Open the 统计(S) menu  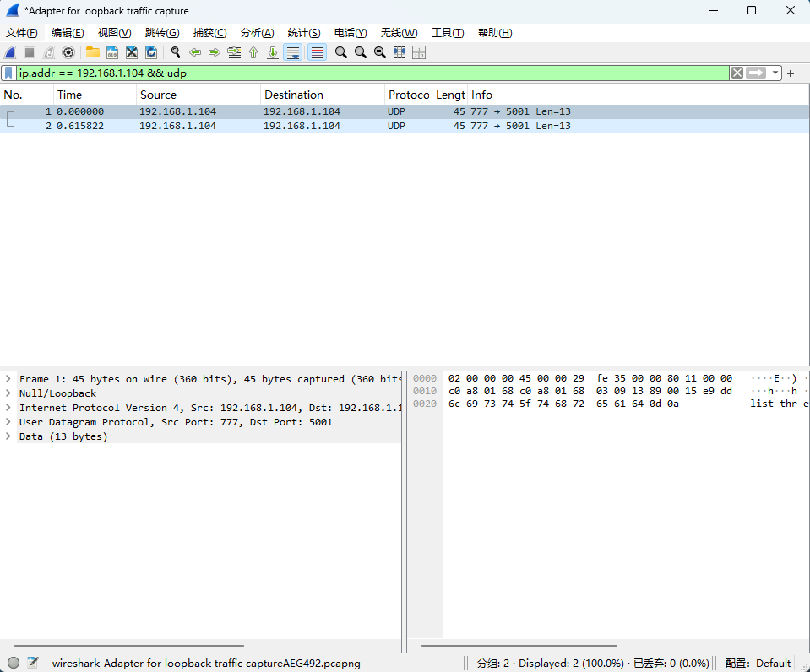[x=304, y=33]
